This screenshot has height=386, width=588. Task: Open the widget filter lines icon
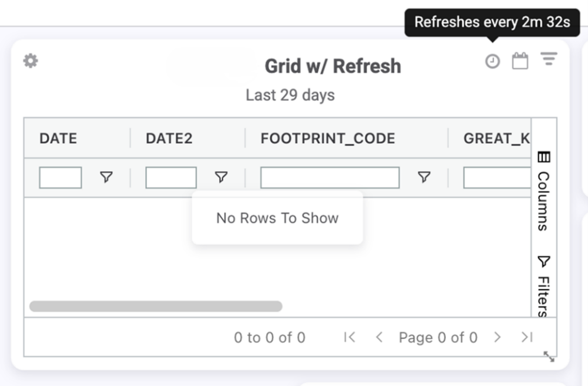pyautogui.click(x=549, y=59)
